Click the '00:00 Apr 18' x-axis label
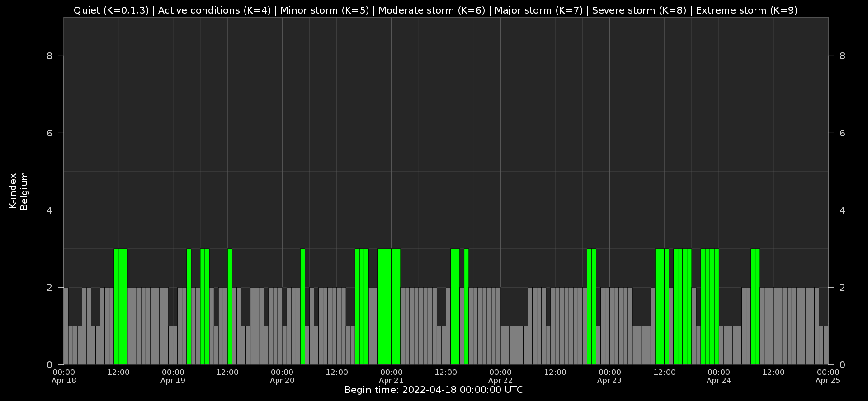868x401 pixels. (64, 376)
